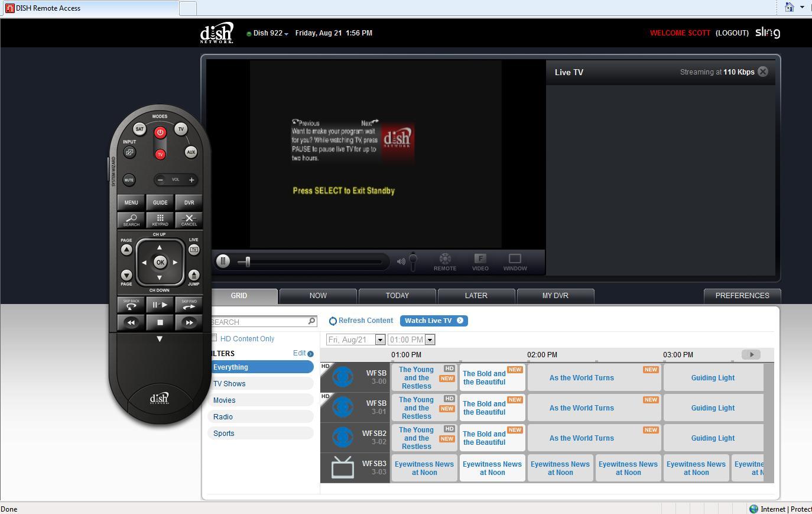812x514 pixels.
Task: Click the OK button on remote
Action: tap(160, 262)
